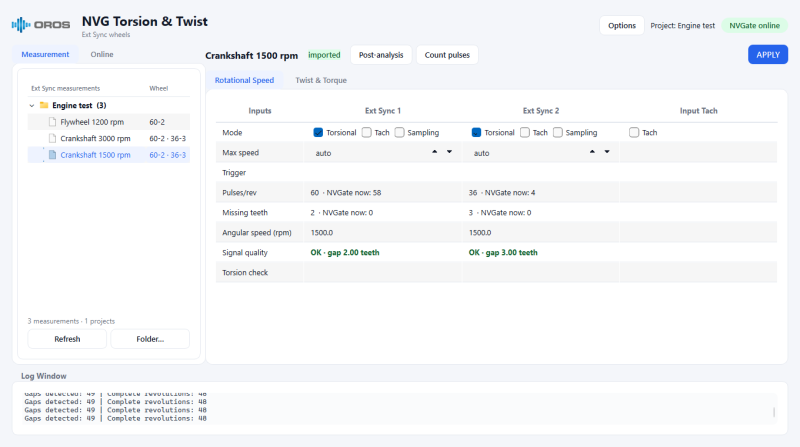
Task: Click the Trigger row label
Action: pos(234,172)
